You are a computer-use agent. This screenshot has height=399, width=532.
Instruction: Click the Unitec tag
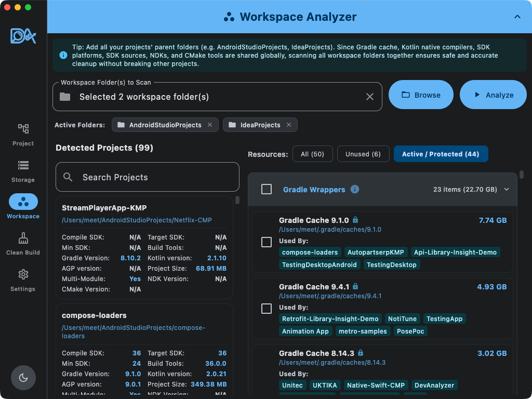click(x=292, y=385)
